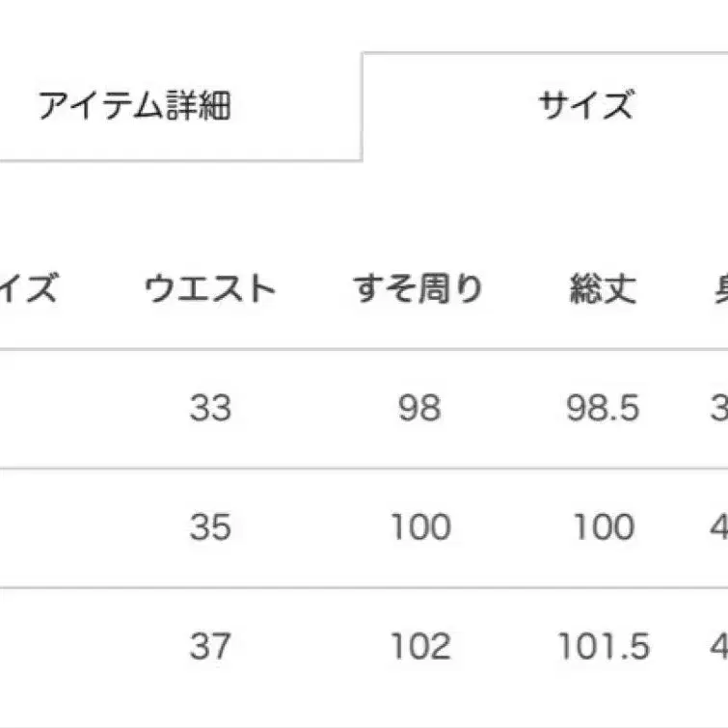Select waist value 37 cell
The image size is (728, 728).
pos(210,646)
